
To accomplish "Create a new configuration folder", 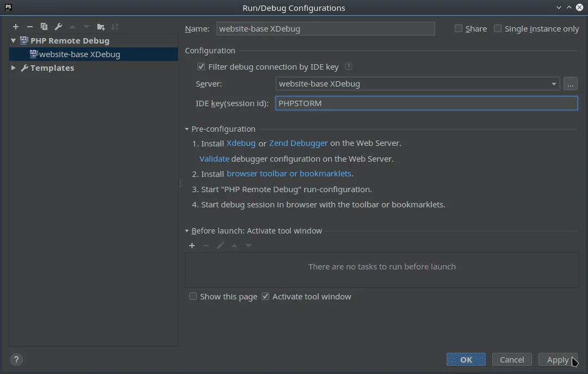I will pos(101,26).
